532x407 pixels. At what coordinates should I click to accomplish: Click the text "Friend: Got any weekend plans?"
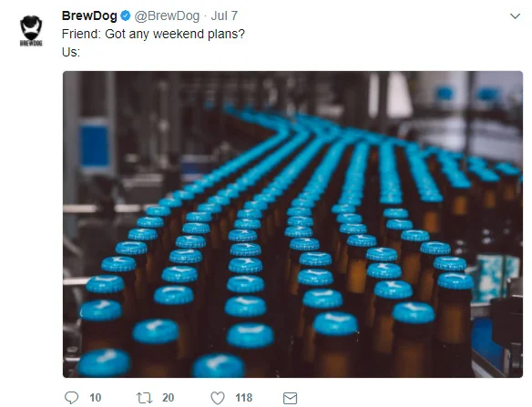pyautogui.click(x=153, y=34)
